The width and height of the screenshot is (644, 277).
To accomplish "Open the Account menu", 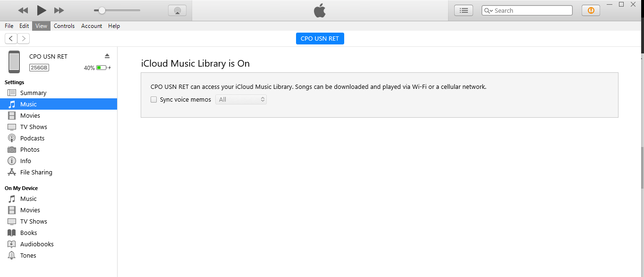I will tap(92, 26).
